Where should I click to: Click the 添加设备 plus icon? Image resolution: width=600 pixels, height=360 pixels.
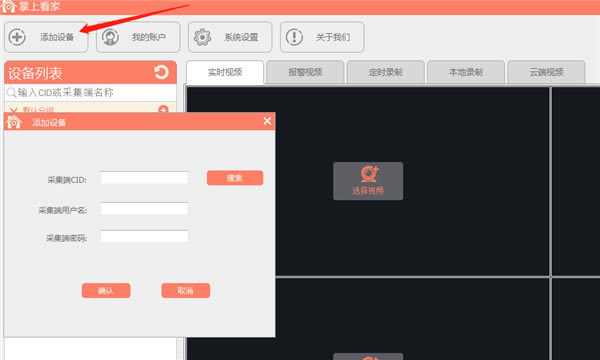[17, 37]
